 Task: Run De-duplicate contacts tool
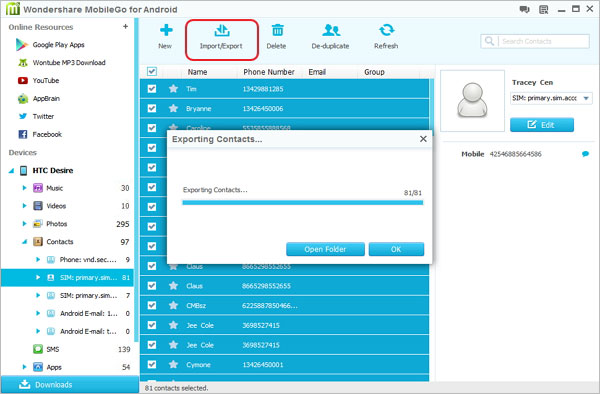click(330, 37)
